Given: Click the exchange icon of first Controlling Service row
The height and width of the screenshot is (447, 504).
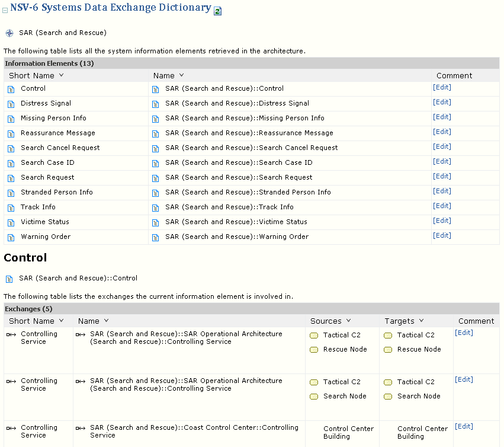Looking at the screenshot, I should tap(11, 334).
